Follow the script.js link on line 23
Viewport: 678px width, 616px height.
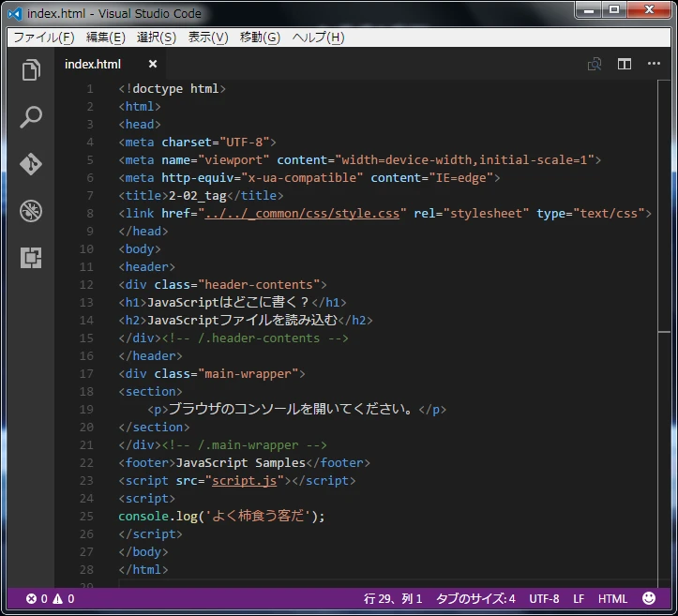(245, 481)
